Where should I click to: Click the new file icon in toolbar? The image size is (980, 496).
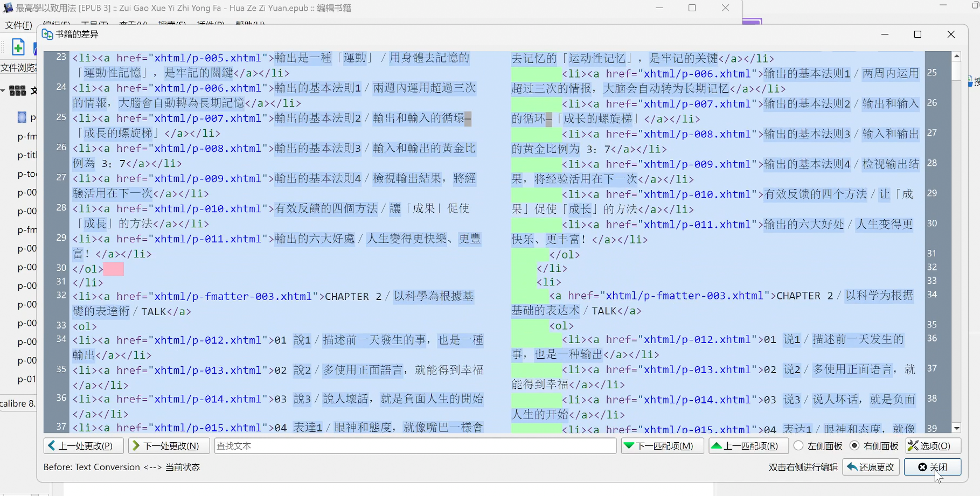tap(18, 47)
